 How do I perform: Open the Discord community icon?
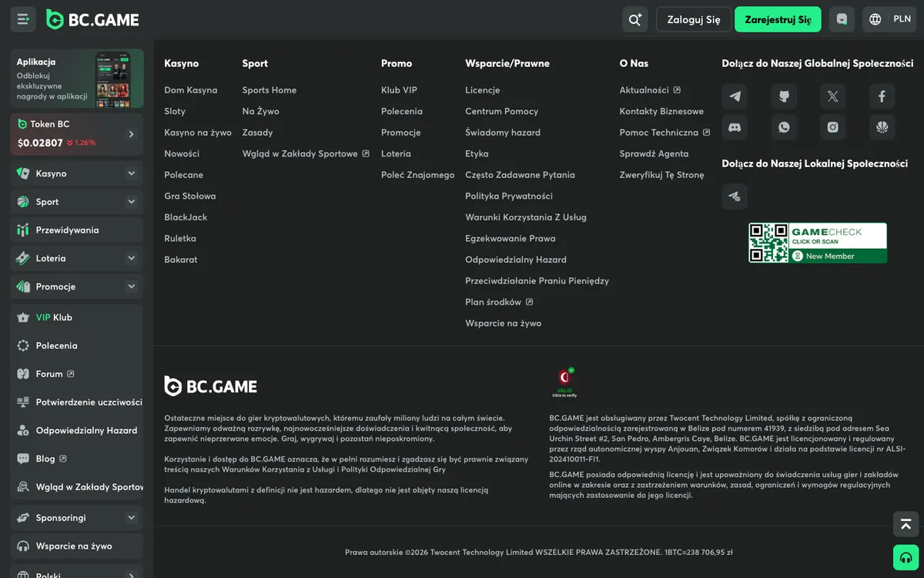[x=735, y=127]
